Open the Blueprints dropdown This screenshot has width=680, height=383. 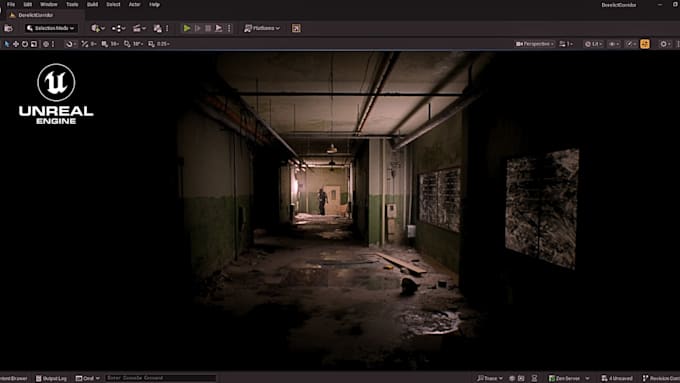(118, 28)
